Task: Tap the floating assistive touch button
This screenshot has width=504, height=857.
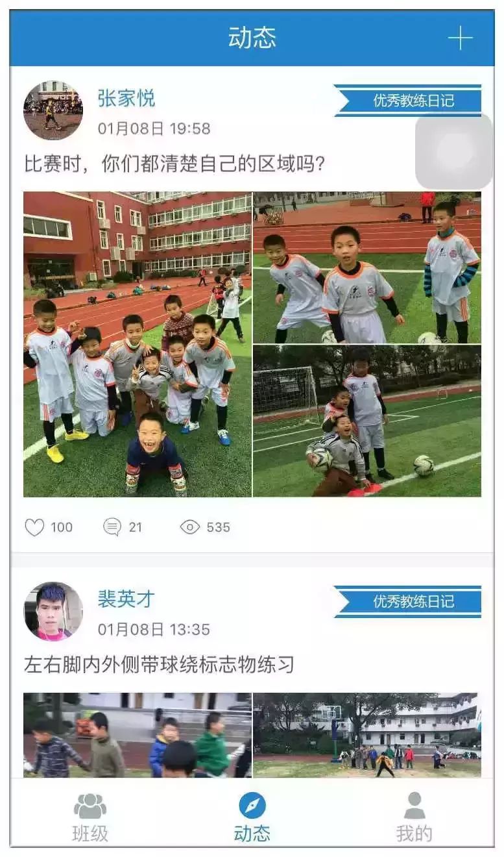Action: tap(454, 151)
